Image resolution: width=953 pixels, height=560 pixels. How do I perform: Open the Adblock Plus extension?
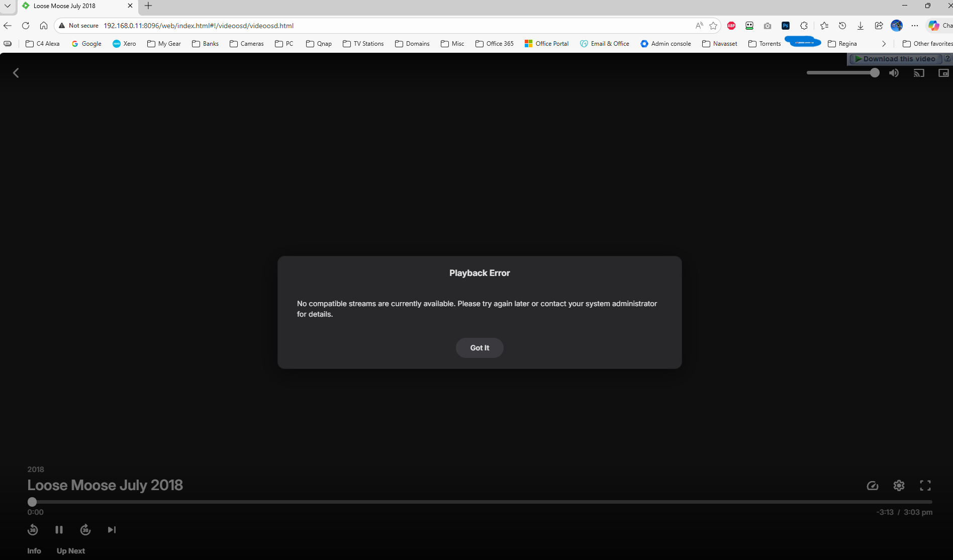tap(731, 26)
